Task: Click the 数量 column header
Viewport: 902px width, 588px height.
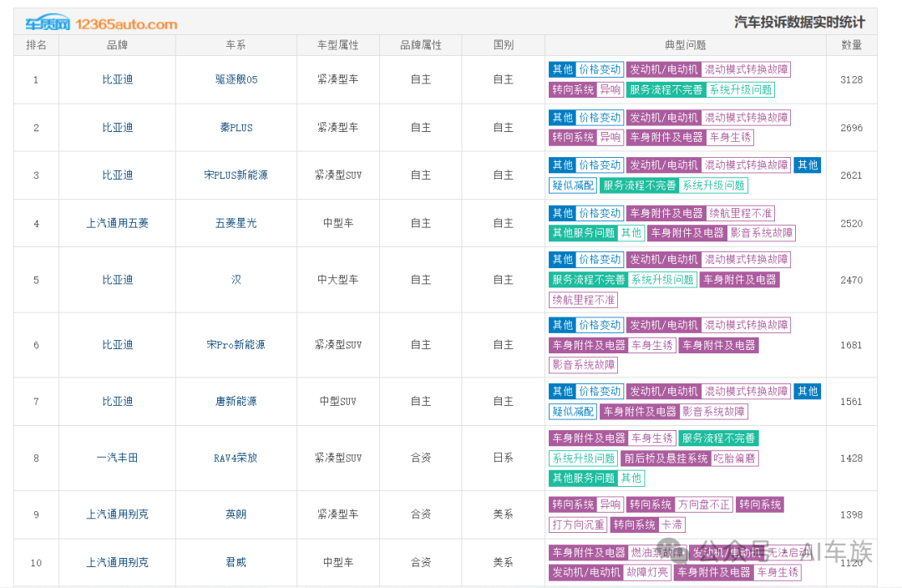Action: 851,45
